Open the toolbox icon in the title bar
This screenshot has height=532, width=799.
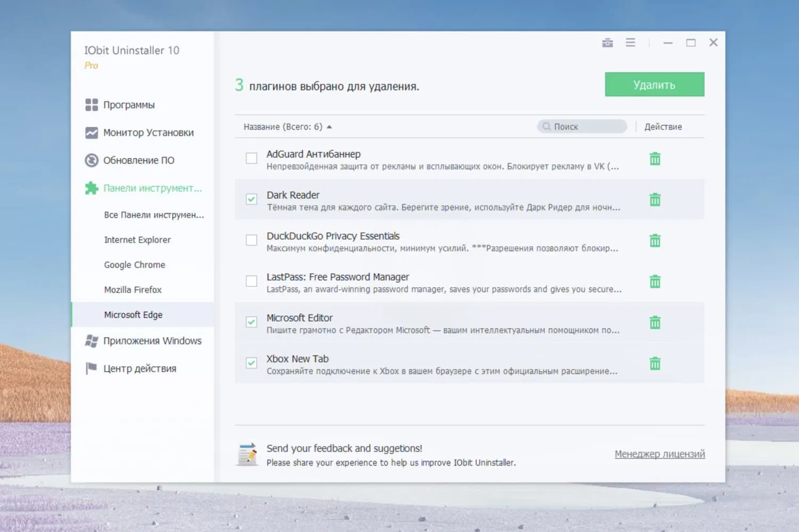pyautogui.click(x=607, y=43)
